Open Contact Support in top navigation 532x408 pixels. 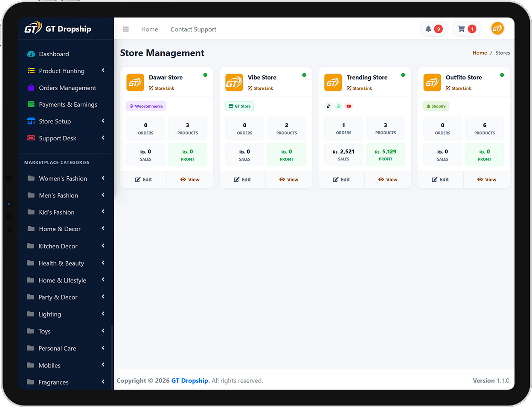(193, 29)
